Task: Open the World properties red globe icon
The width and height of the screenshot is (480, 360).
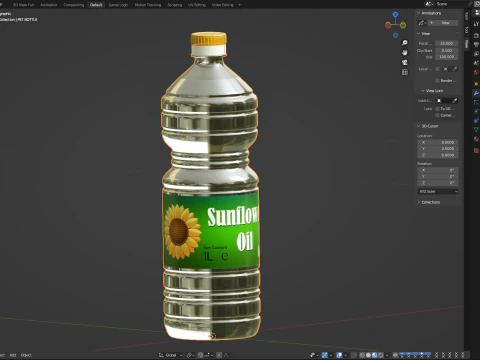Action: [x=476, y=72]
